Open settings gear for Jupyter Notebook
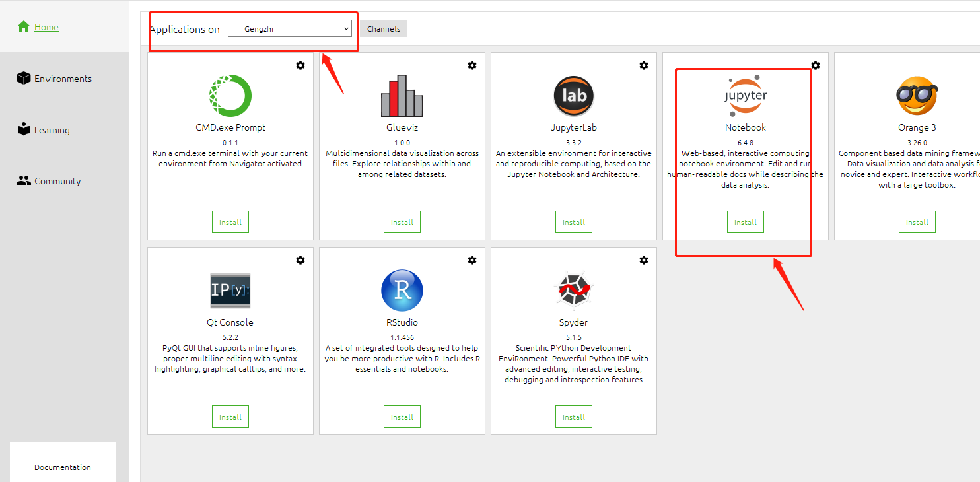The height and width of the screenshot is (482, 980). tap(816, 65)
